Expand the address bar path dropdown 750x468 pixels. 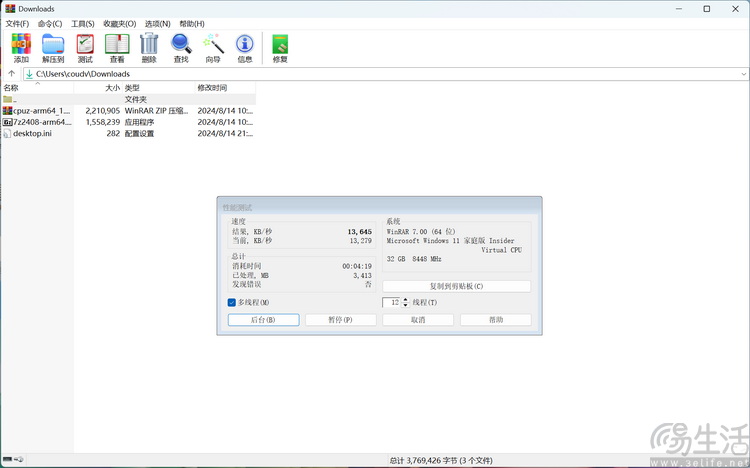[743, 74]
